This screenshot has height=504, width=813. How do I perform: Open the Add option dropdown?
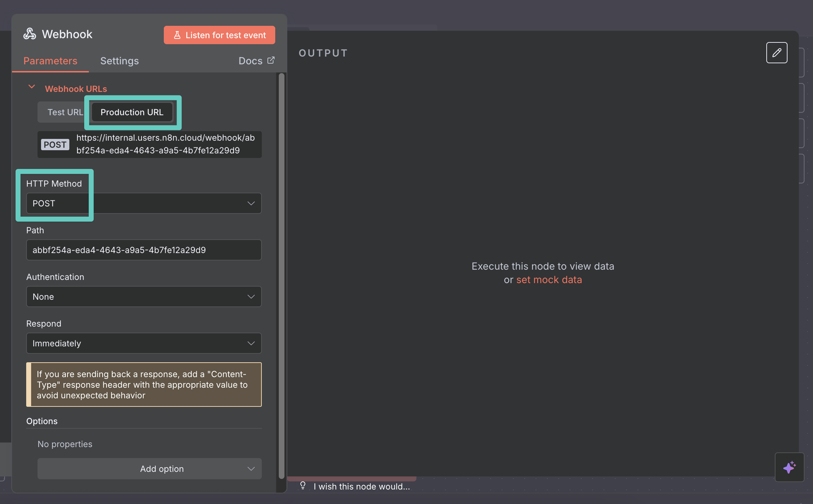150,469
